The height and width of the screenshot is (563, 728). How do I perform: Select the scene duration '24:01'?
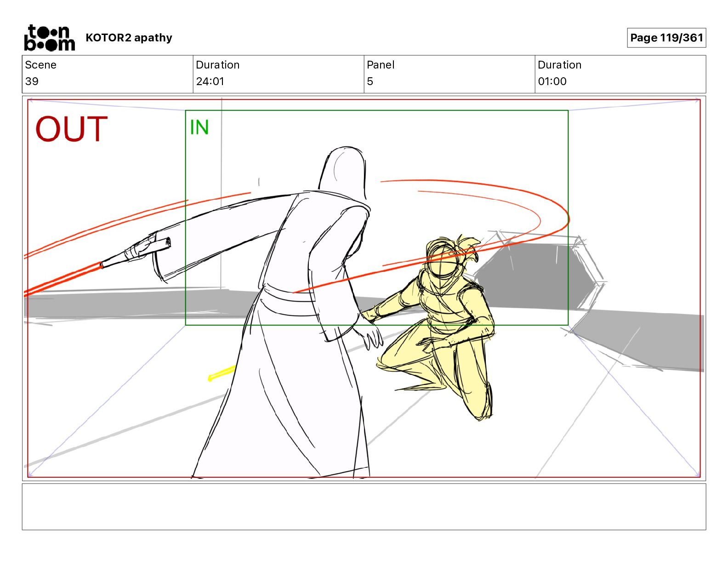[210, 81]
